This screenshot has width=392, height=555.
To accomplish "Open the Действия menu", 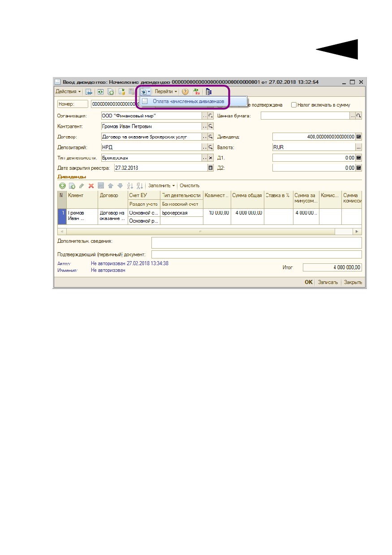I will coord(68,91).
